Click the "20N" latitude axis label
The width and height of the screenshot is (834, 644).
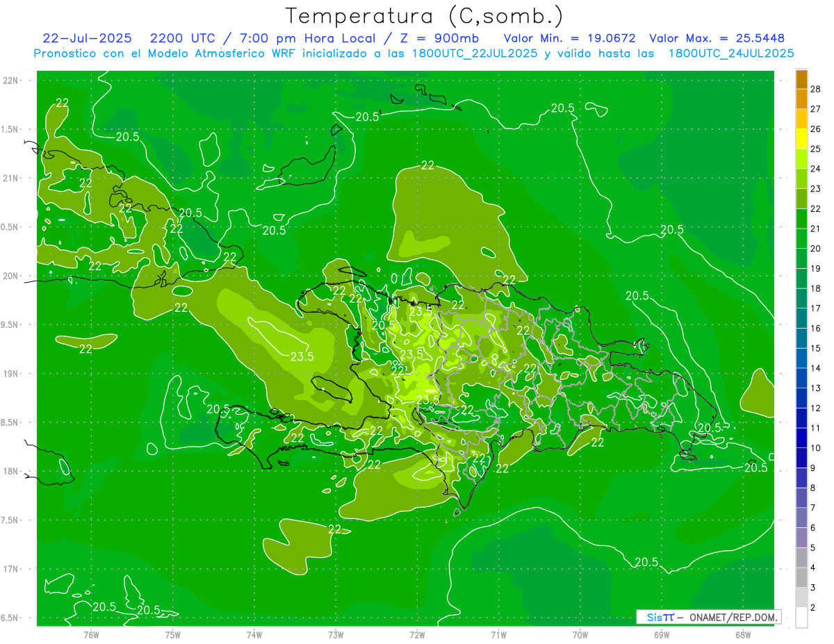11,276
